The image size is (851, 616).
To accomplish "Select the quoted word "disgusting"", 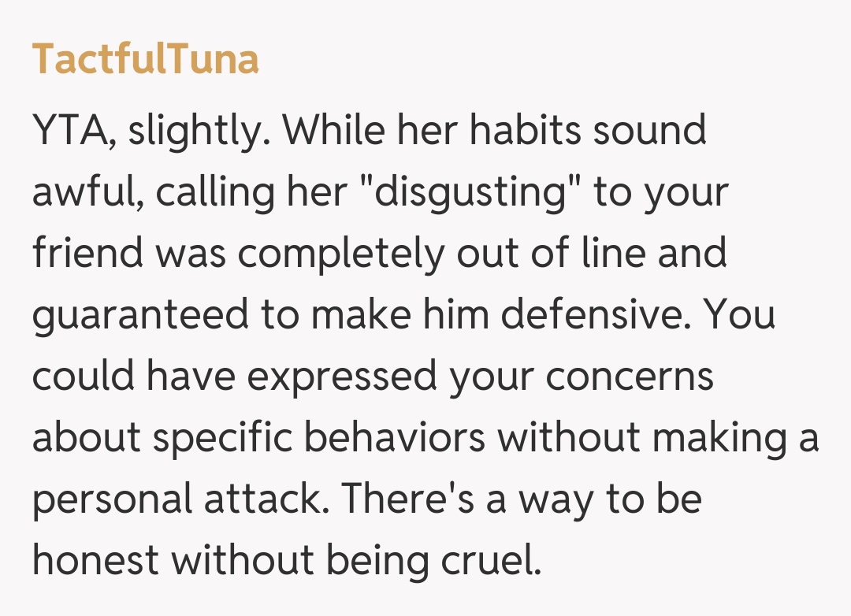I will pos(470,193).
